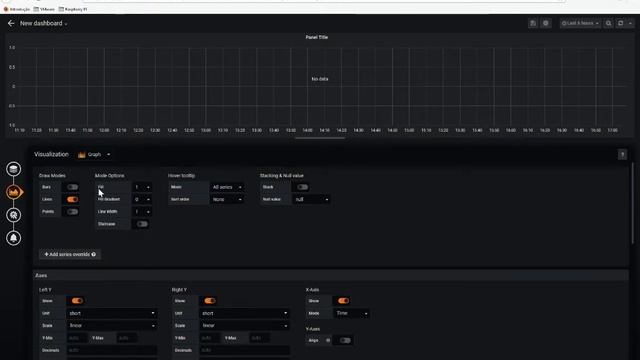Open the hover tooltip Mode dropdown (All series)
Screen dimensions: 640x360
tap(227, 187)
